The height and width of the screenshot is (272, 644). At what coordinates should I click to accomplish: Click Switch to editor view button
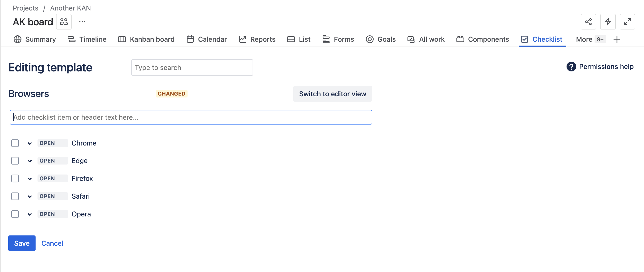(x=332, y=94)
